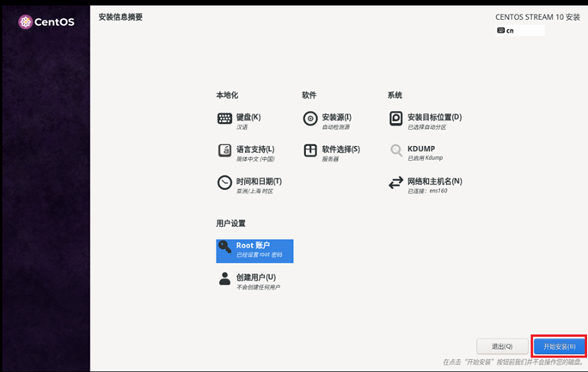This screenshot has height=372, width=588.
Task: Open 网络和主机名(N) network settings
Action: pos(435,181)
